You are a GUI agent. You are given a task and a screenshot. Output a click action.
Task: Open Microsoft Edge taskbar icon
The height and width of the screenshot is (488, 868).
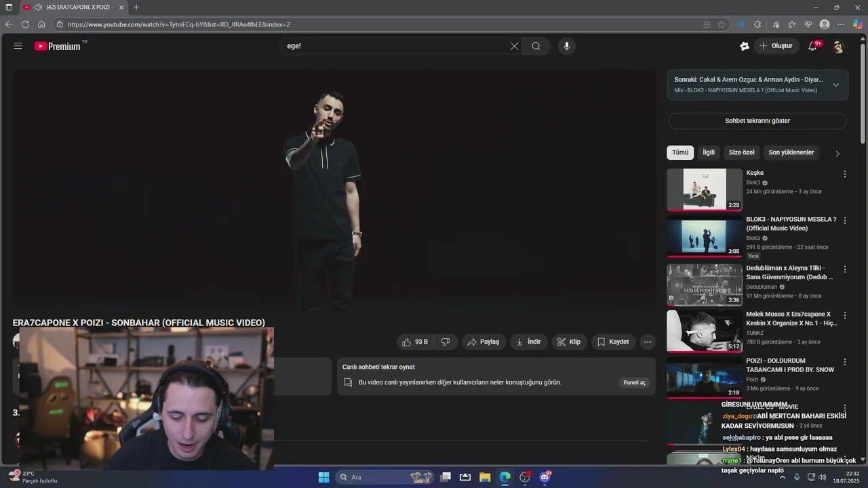pos(505,477)
